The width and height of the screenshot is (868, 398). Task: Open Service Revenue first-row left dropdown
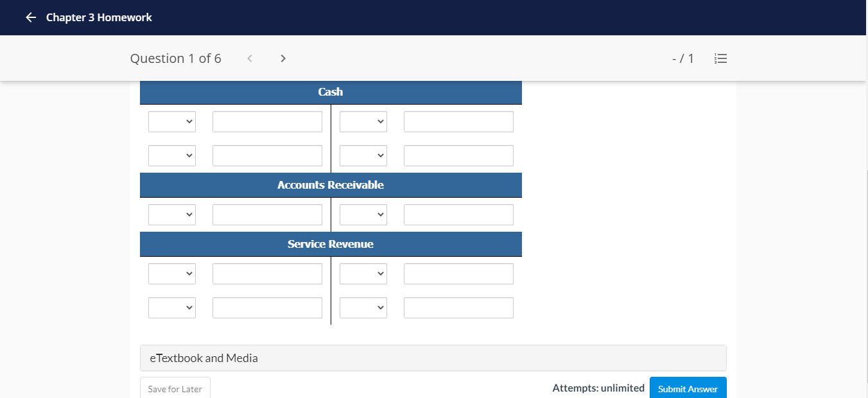coord(172,274)
